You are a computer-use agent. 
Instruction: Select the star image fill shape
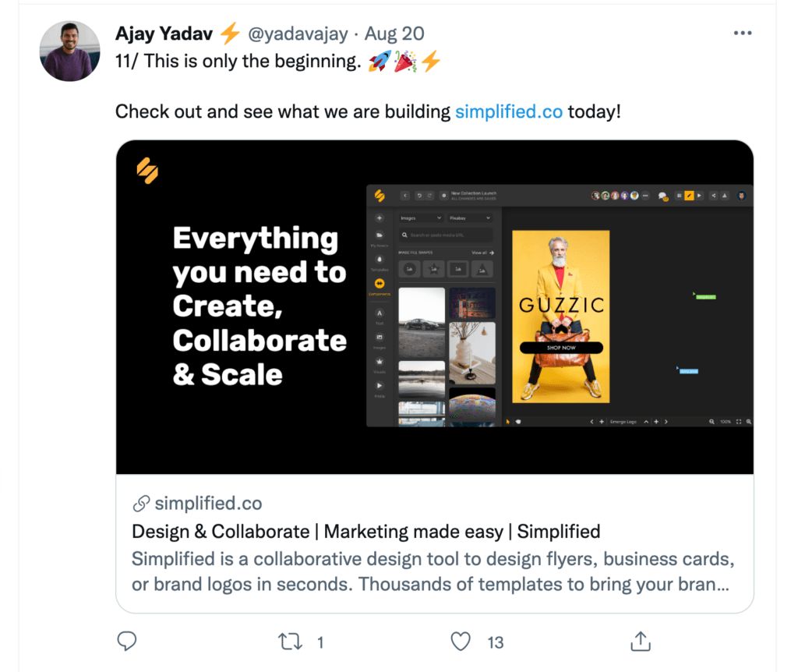coord(433,269)
